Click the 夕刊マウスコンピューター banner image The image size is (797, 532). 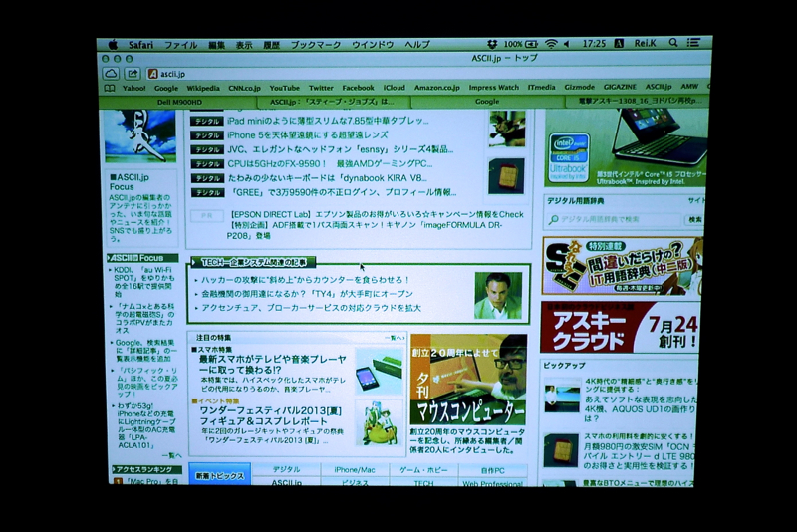pyautogui.click(x=468, y=380)
